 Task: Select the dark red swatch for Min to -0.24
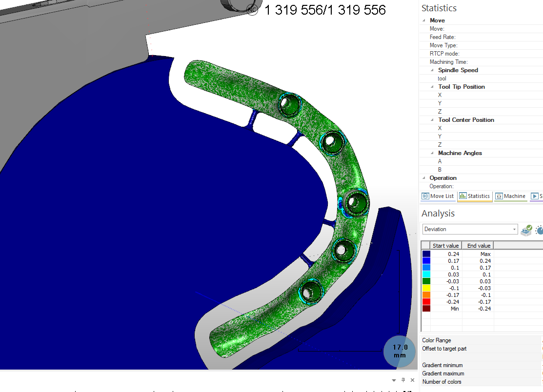coord(426,309)
